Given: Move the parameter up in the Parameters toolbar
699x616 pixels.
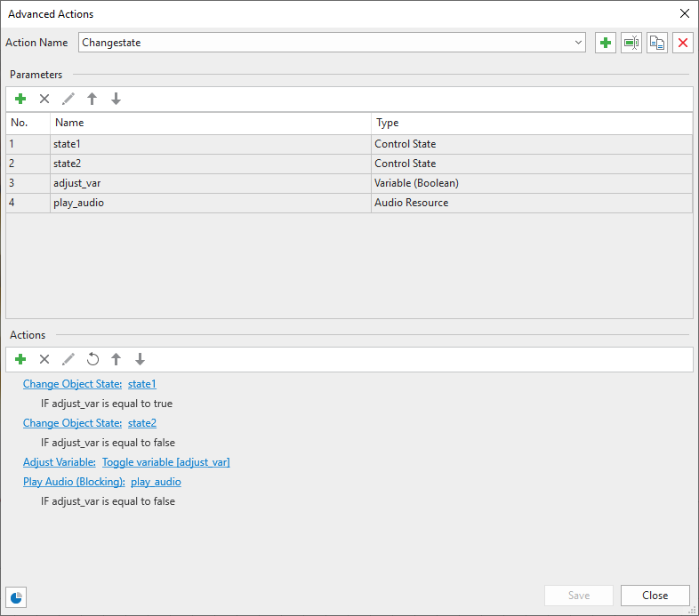Looking at the screenshot, I should tap(92, 99).
